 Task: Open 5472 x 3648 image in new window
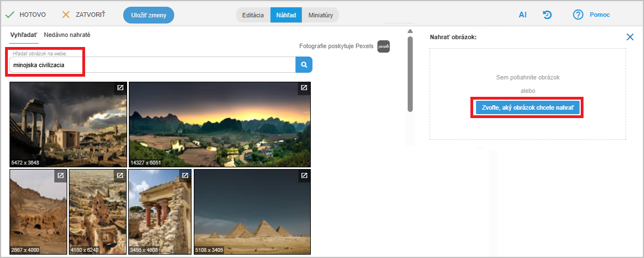pyautogui.click(x=120, y=88)
